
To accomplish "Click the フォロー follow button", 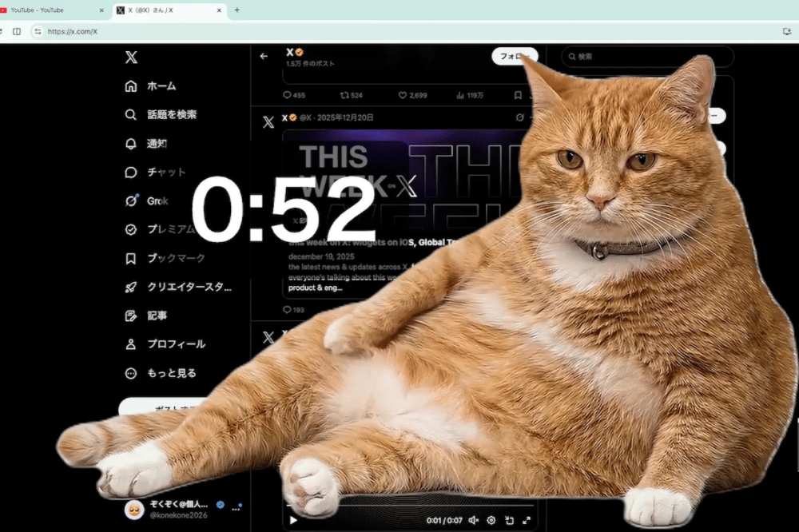I will coord(515,56).
